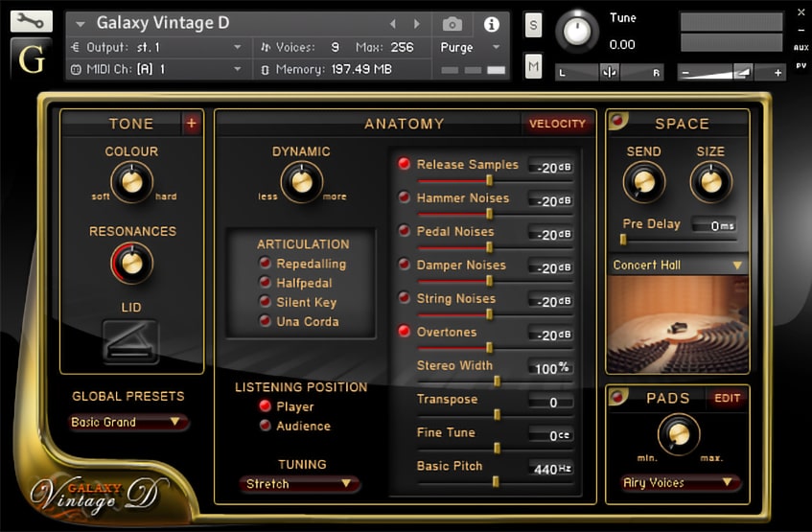Click the minimize dash below the X
Image resolution: width=812 pixels, height=532 pixels.
[x=800, y=31]
